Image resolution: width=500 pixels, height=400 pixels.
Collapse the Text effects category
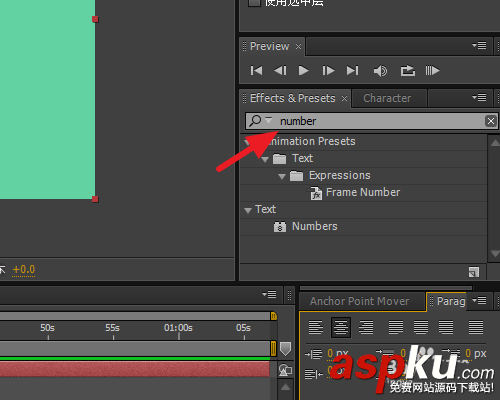point(248,210)
